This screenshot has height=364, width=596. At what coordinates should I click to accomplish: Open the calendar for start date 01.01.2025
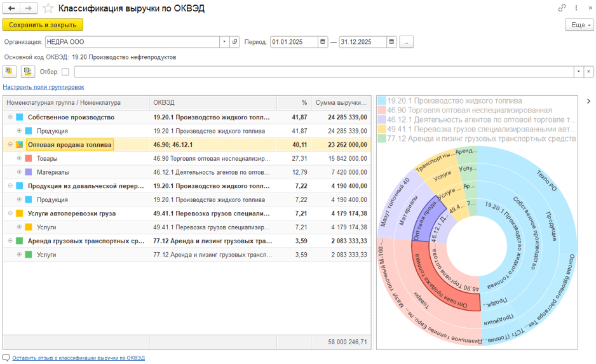click(323, 42)
